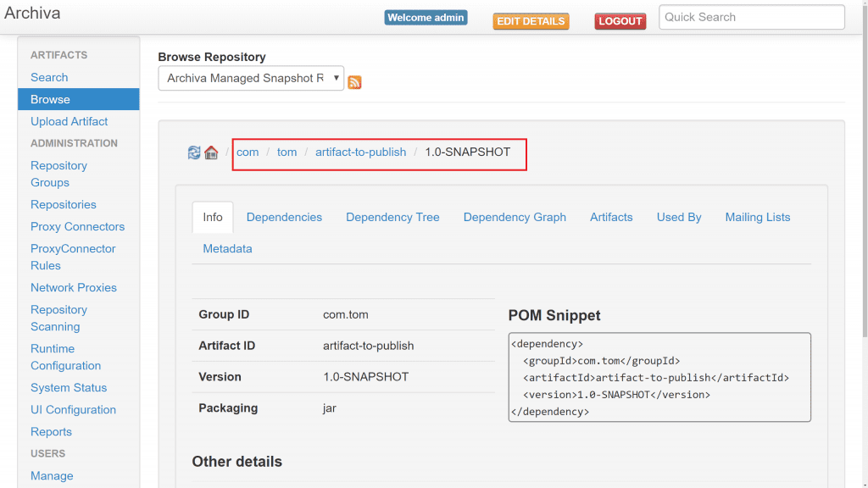Go to the Artifacts tab
The image size is (868, 488).
(611, 217)
